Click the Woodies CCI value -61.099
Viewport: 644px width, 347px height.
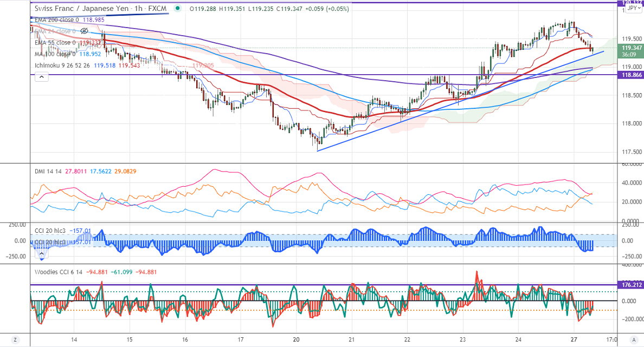click(x=122, y=272)
